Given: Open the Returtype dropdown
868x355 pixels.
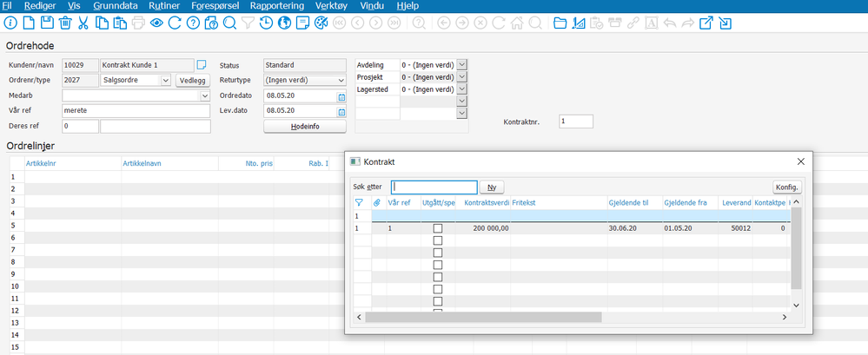Looking at the screenshot, I should pyautogui.click(x=341, y=80).
